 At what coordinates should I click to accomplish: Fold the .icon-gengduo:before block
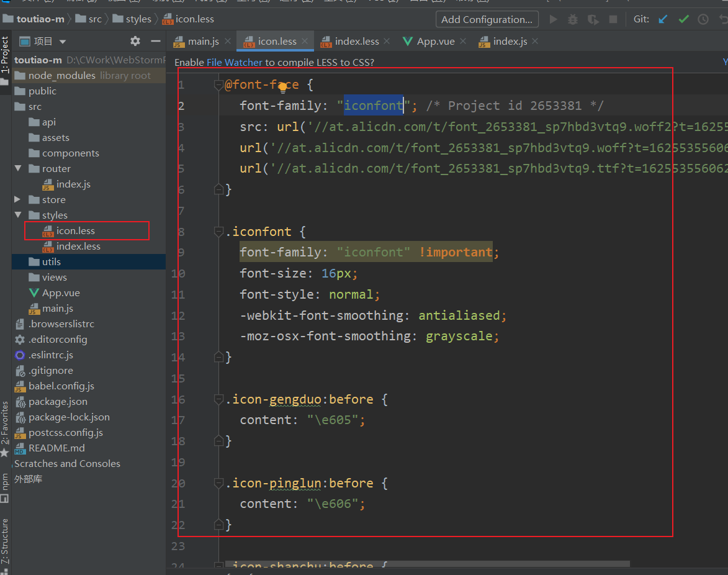tap(218, 399)
